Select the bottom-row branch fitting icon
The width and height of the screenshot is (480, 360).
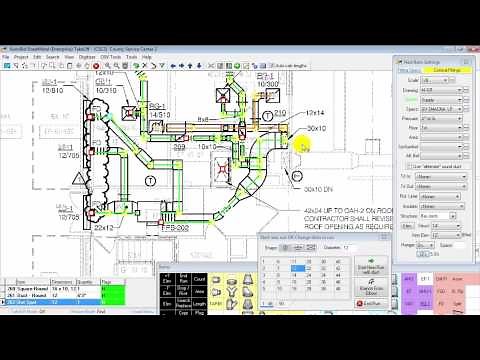(x=232, y=304)
